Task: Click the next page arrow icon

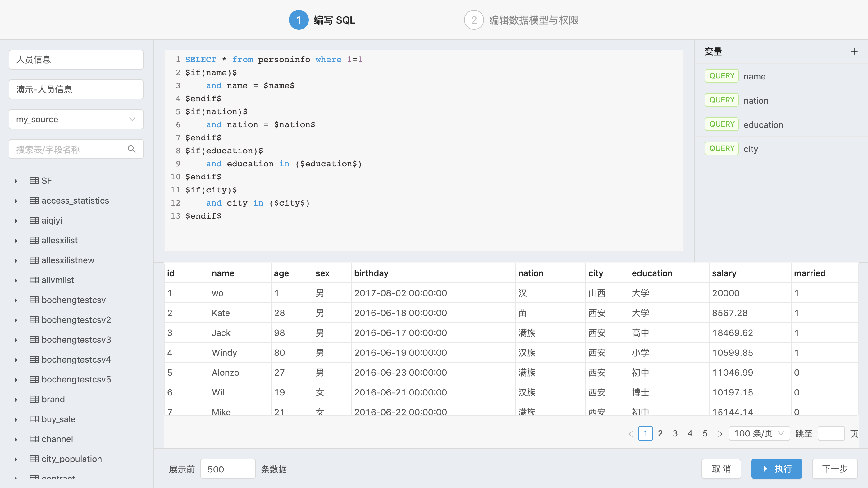Action: [x=720, y=433]
